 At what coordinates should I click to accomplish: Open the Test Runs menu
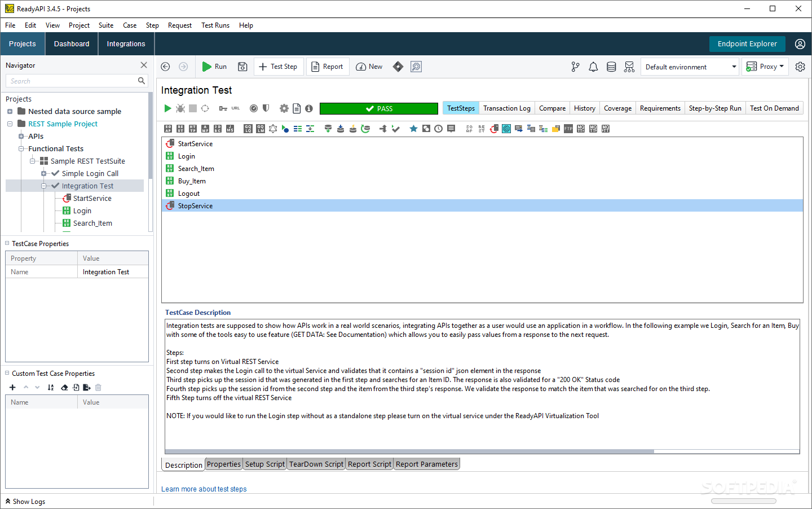click(215, 25)
